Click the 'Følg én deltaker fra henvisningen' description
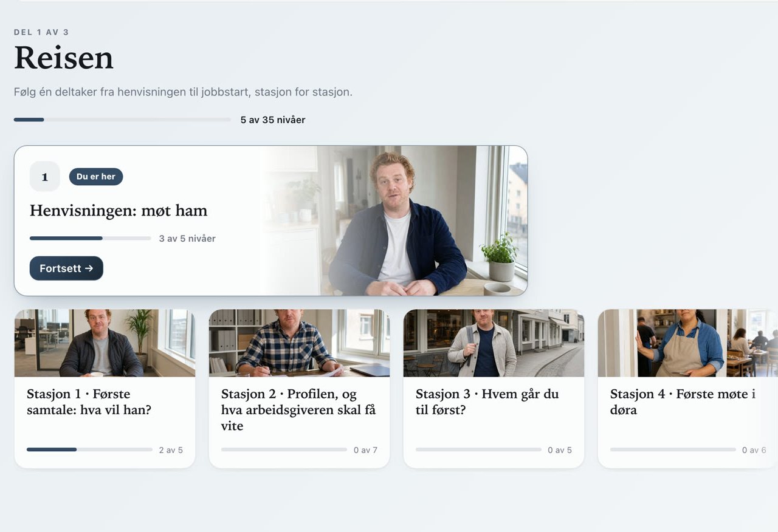Screen dimensions: 778x532 click(183, 92)
